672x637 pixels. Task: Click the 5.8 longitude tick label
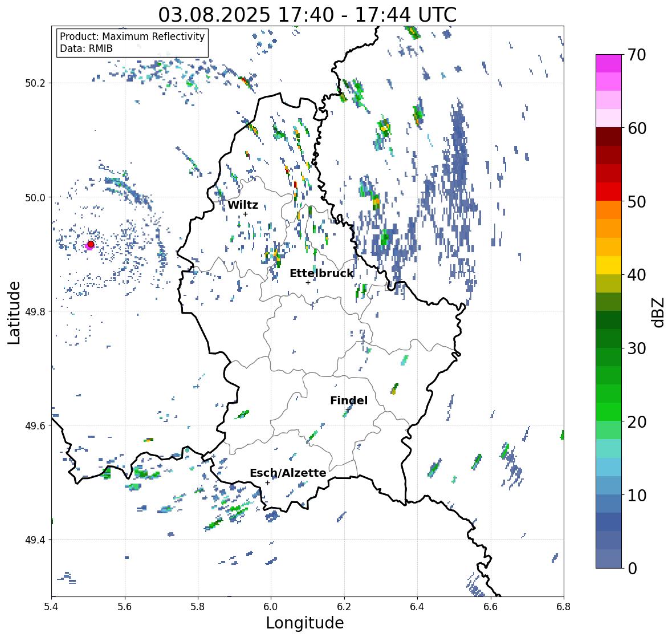click(x=198, y=606)
